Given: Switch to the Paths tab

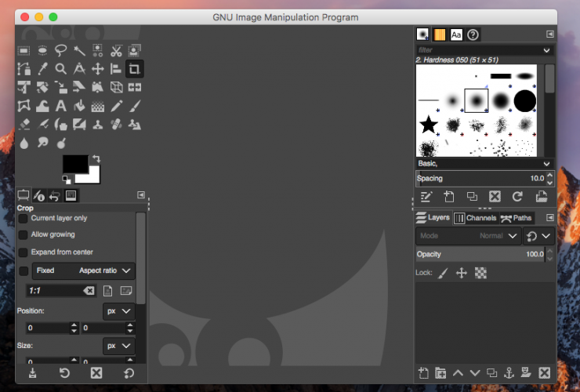Looking at the screenshot, I should (516, 218).
